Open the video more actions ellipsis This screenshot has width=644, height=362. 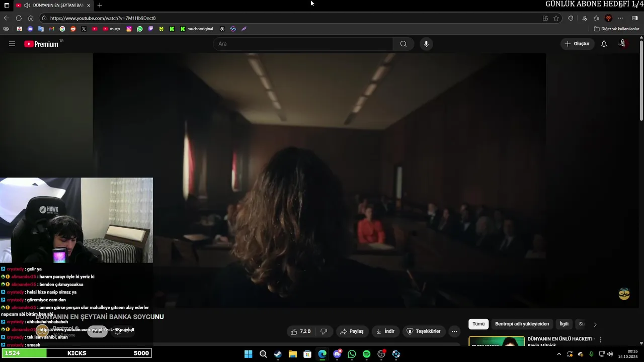454,331
